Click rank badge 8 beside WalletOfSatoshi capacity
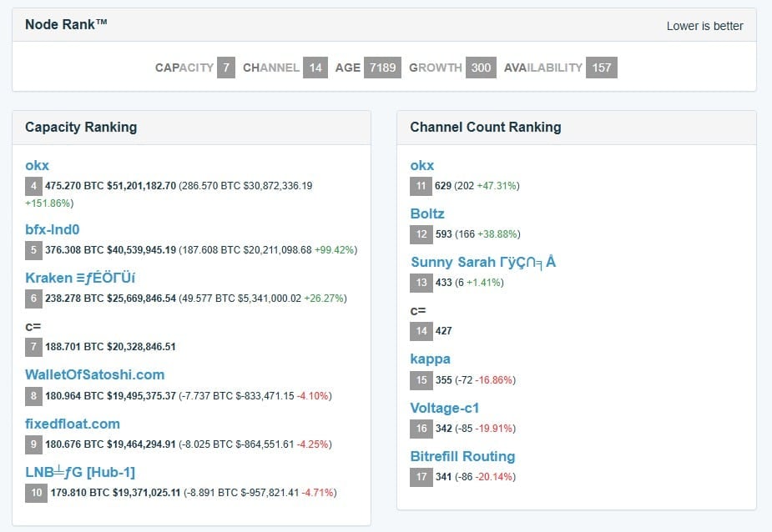The width and height of the screenshot is (772, 532). coord(33,396)
